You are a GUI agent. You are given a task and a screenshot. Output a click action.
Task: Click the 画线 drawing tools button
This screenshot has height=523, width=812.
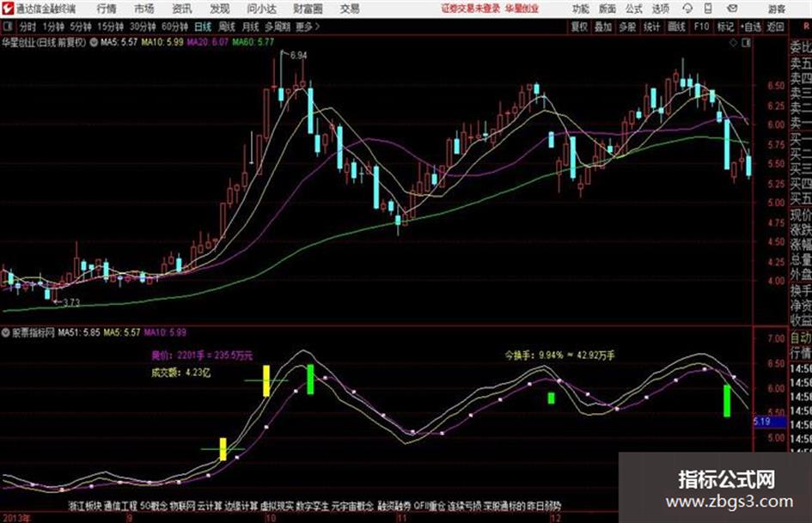[676, 27]
